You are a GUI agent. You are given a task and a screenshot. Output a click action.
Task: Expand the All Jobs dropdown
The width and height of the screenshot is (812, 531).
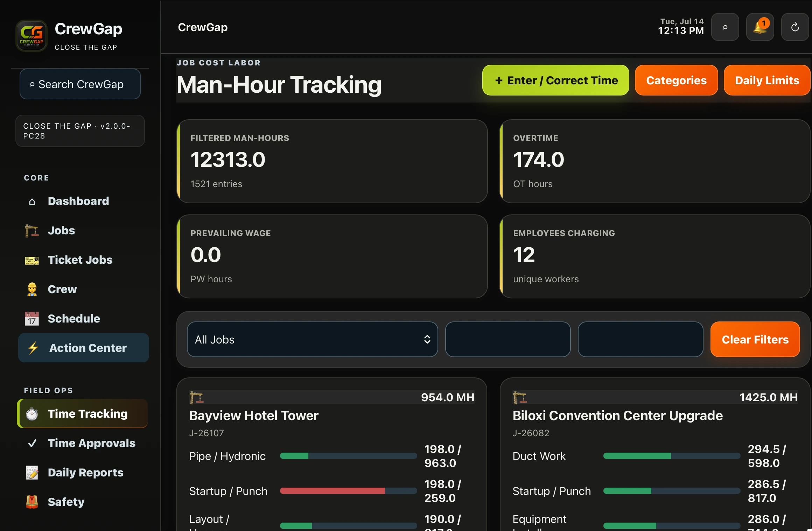[313, 340]
